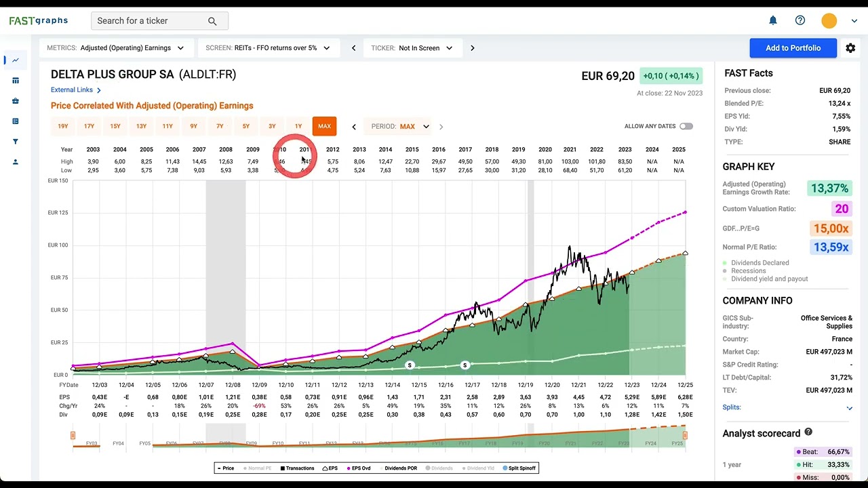Image resolution: width=868 pixels, height=488 pixels.
Task: Select the 5Y time range
Action: (246, 126)
